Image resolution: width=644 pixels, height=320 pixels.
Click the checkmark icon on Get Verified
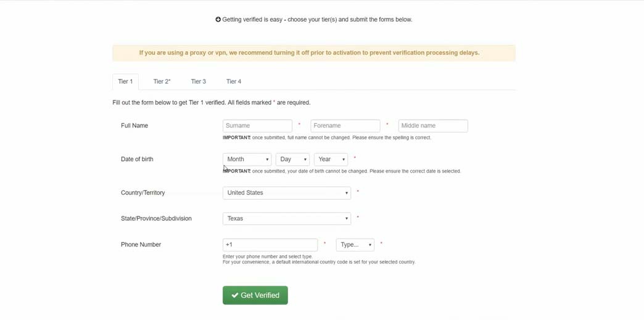[235, 295]
